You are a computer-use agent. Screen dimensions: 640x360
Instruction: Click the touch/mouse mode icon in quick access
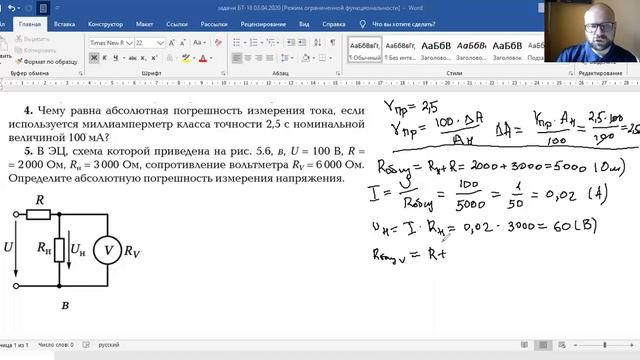click(x=43, y=8)
